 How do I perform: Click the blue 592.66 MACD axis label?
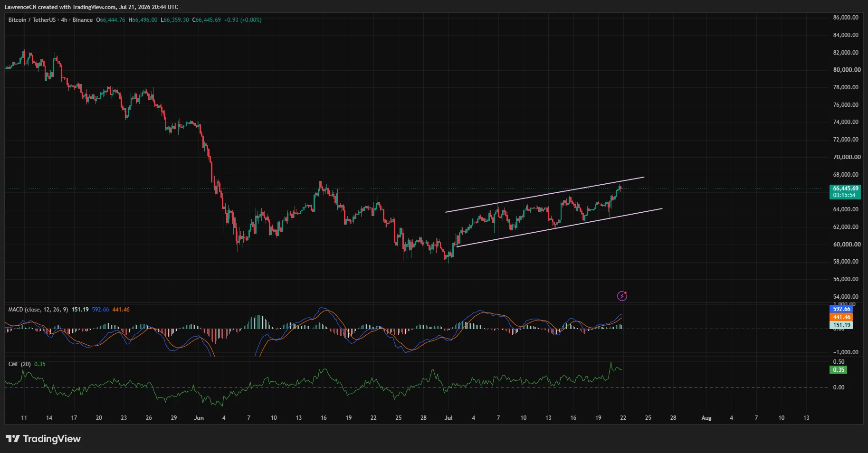[841, 309]
